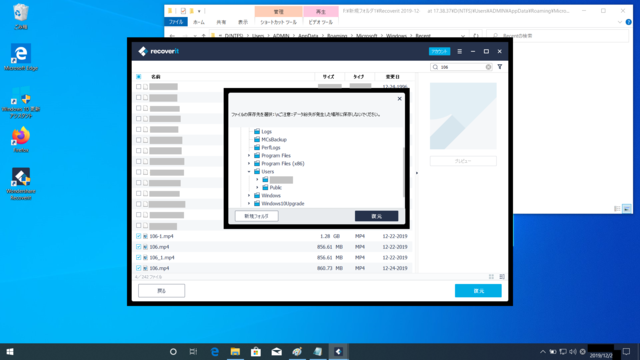The image size is (640, 360).
Task: Open Mail app from the taskbar
Action: [276, 351]
